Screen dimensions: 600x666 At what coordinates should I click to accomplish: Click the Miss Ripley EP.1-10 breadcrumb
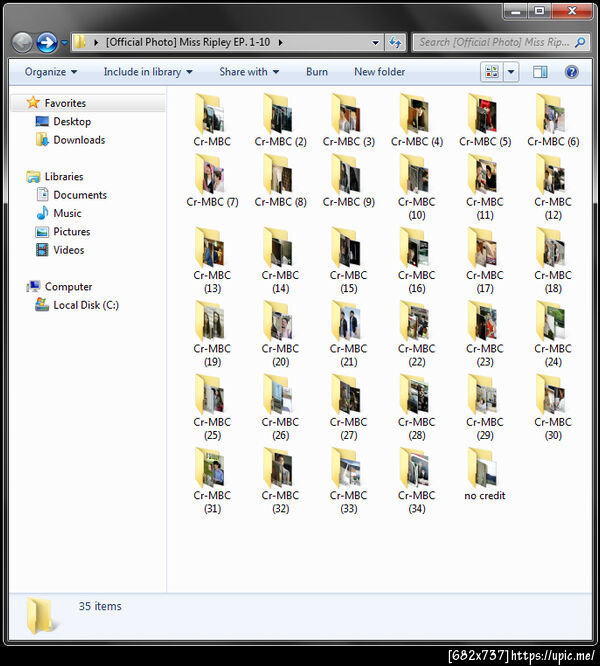point(188,42)
